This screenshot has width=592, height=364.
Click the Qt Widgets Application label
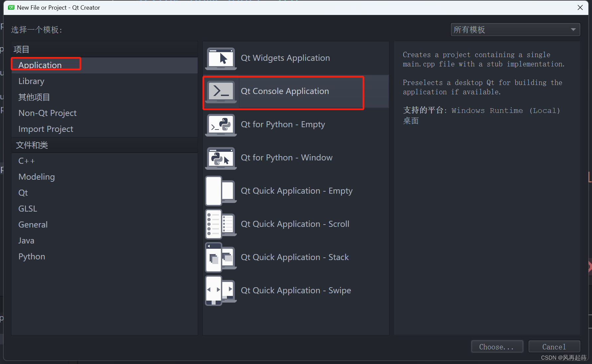[285, 58]
